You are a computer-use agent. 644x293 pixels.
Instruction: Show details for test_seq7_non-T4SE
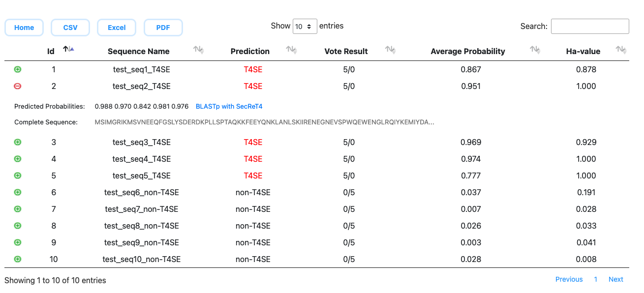pyautogui.click(x=18, y=209)
